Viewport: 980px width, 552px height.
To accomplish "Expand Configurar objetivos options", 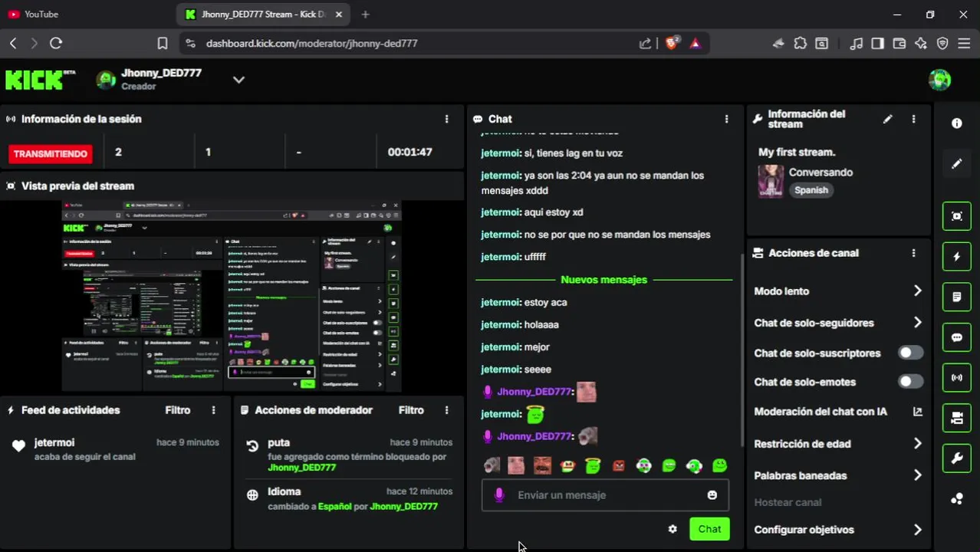I will coord(917,530).
